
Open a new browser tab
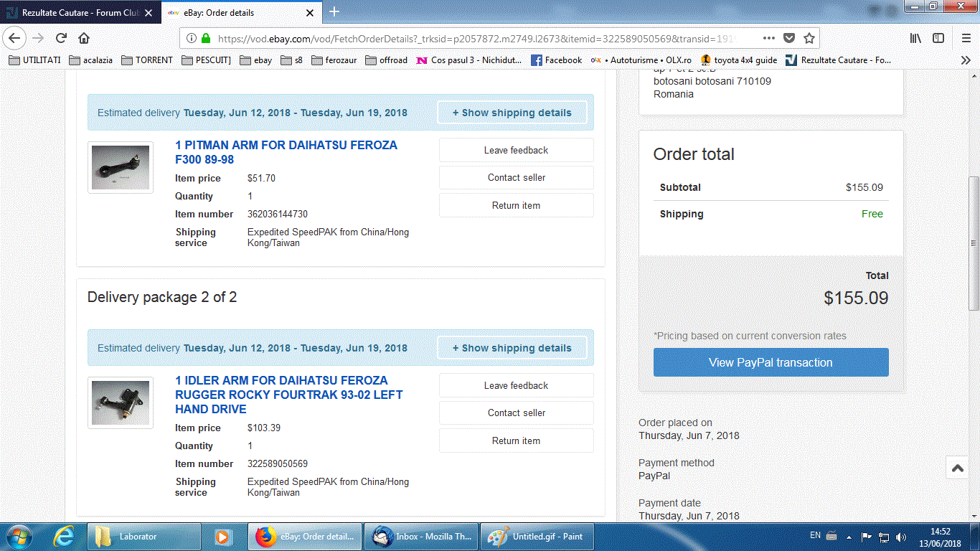(x=334, y=11)
